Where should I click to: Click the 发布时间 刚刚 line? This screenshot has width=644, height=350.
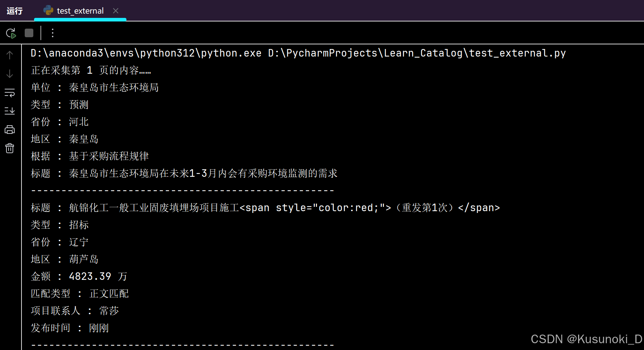coord(70,328)
